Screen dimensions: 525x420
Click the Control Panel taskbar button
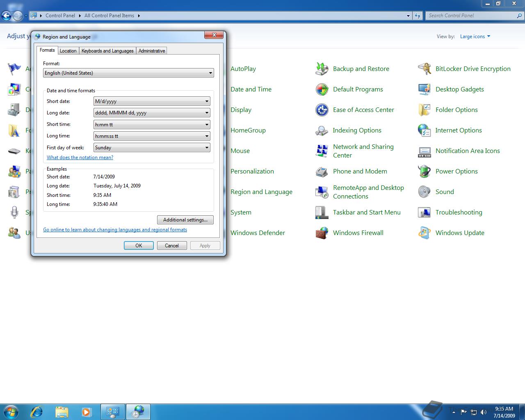tap(113, 412)
